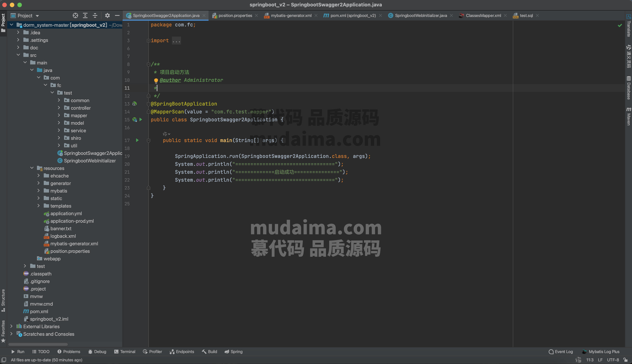Fold the Javadoc comment at line 8
Image resolution: width=632 pixels, height=364 pixels.
tap(148, 64)
